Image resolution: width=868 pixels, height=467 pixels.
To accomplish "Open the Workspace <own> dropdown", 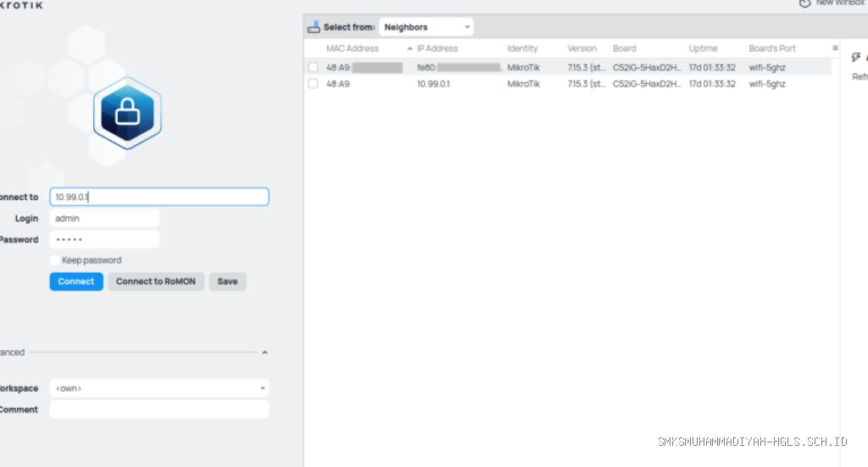I will (x=159, y=388).
